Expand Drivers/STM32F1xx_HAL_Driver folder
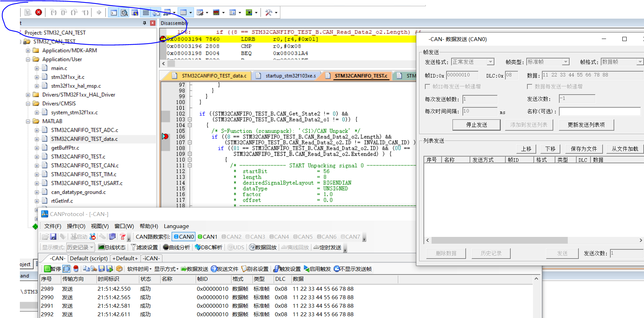This screenshot has height=318, width=644. 28,95
